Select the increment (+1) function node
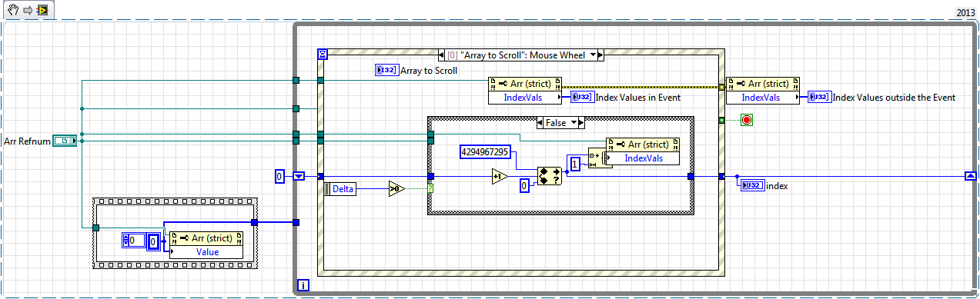The image size is (980, 299). (x=500, y=177)
